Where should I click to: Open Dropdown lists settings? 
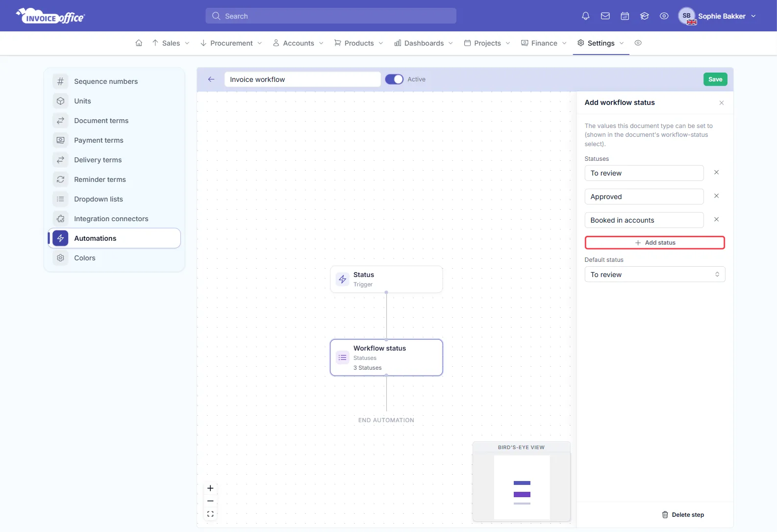coord(114,199)
